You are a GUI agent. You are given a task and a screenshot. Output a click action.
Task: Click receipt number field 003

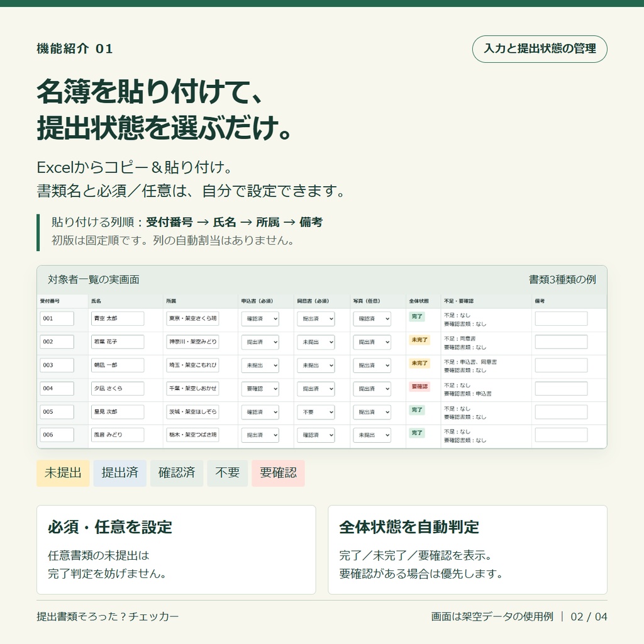57,365
